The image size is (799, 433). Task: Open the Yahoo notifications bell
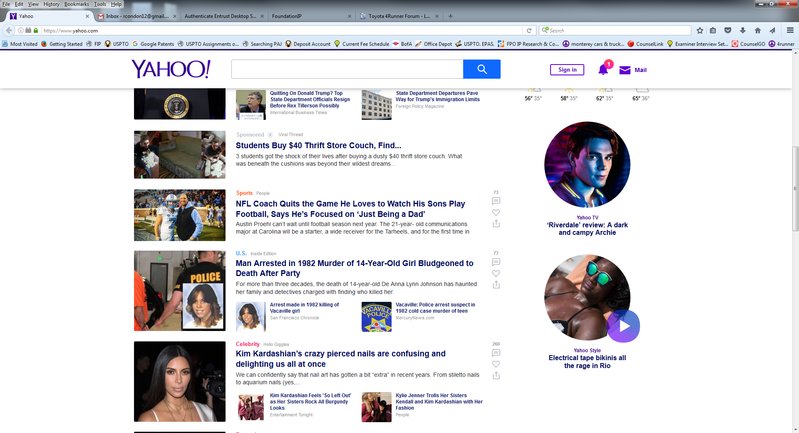pos(603,69)
